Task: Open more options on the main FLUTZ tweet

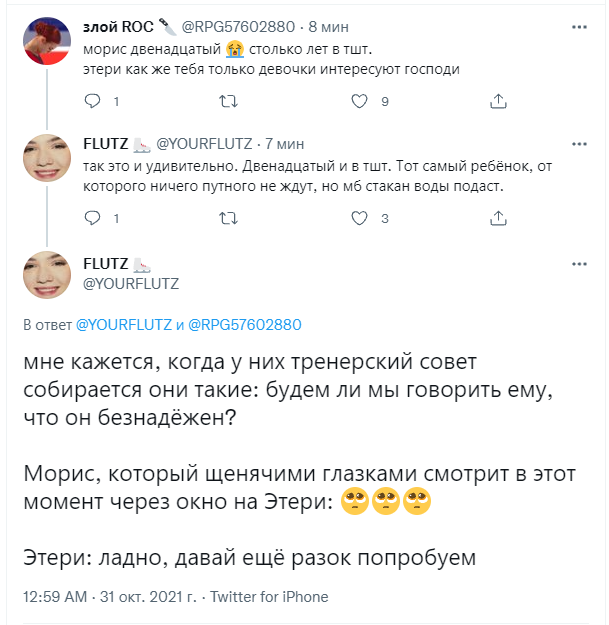Action: pos(579,265)
